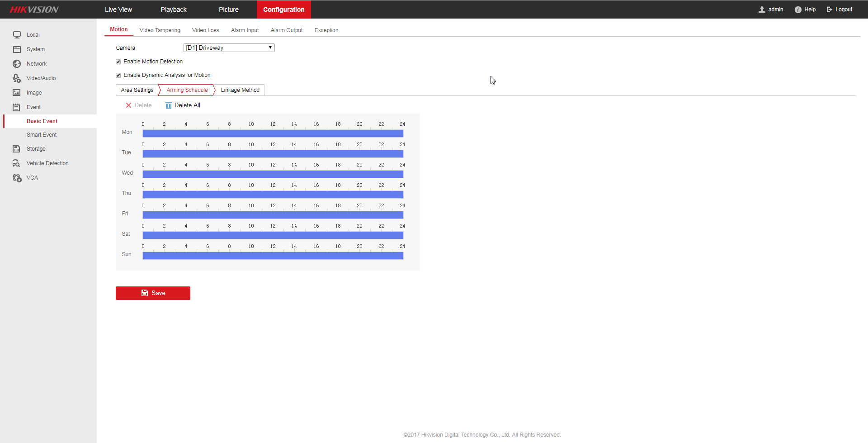
Task: Open the Linkage Method tab
Action: coord(240,90)
